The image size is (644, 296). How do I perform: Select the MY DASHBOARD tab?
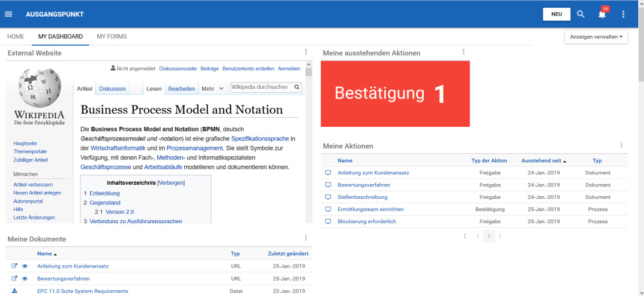[61, 37]
